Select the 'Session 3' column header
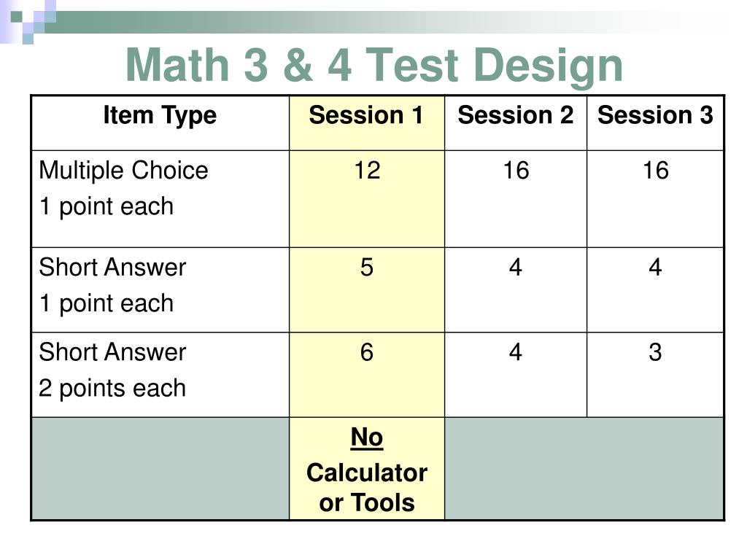This screenshot has height=560, width=747. click(656, 114)
